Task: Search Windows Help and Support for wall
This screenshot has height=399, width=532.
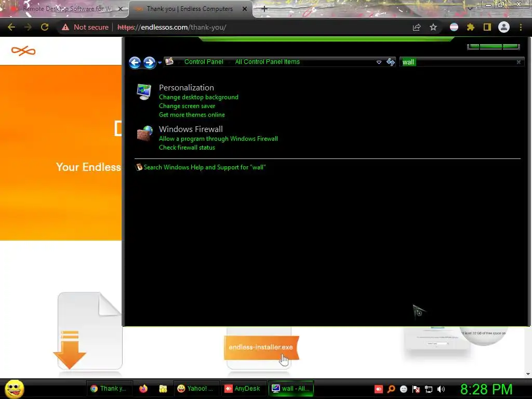Action: [205, 167]
